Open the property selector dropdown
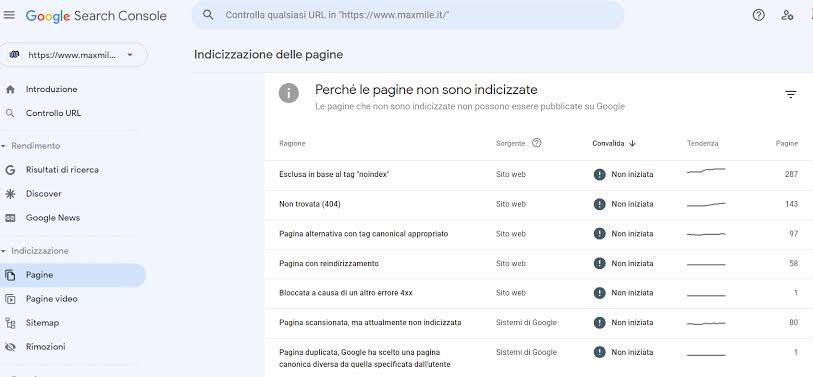The image size is (813, 377). pos(74,55)
